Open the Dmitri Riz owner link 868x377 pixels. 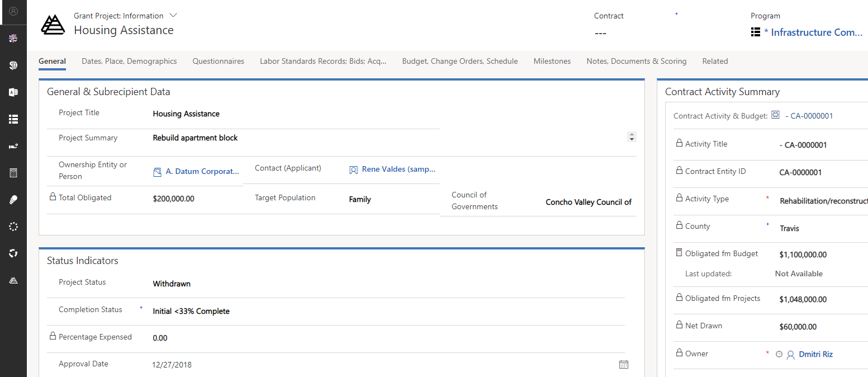click(x=815, y=354)
